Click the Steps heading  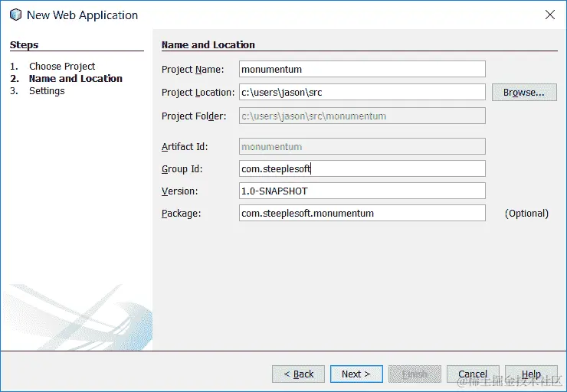[24, 45]
